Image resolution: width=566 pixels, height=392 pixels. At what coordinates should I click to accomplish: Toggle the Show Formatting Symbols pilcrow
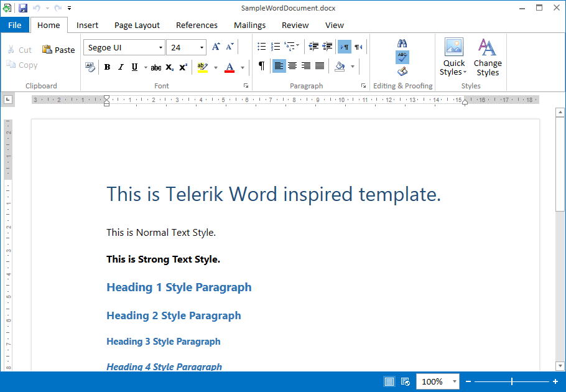point(261,67)
